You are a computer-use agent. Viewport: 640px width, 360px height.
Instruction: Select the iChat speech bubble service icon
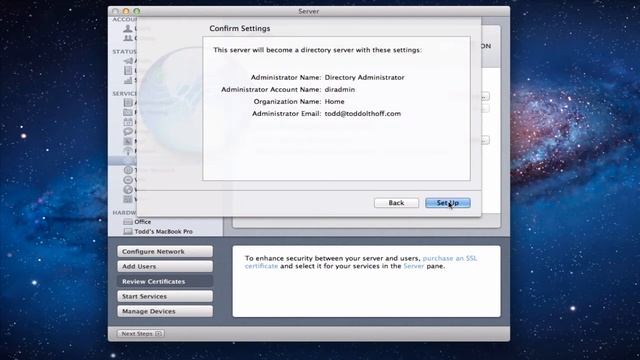click(x=128, y=131)
